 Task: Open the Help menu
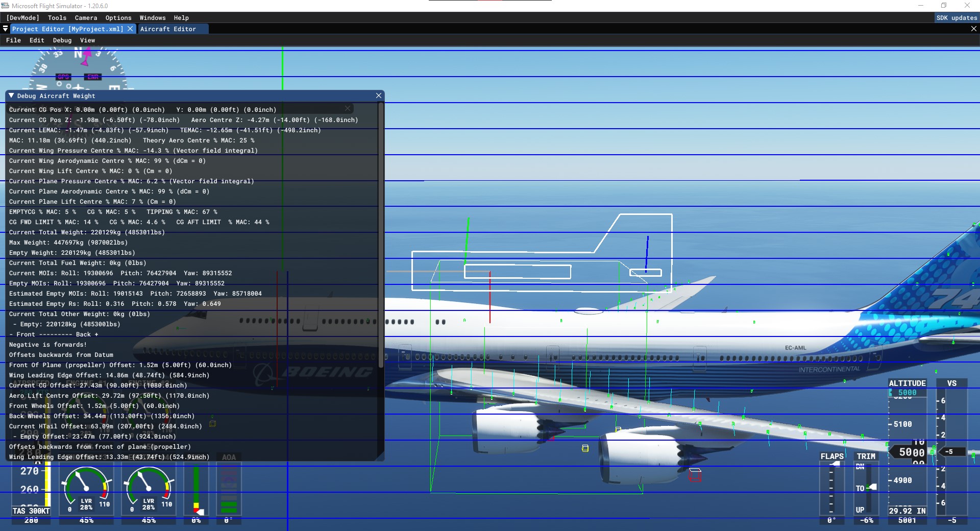pyautogui.click(x=181, y=18)
